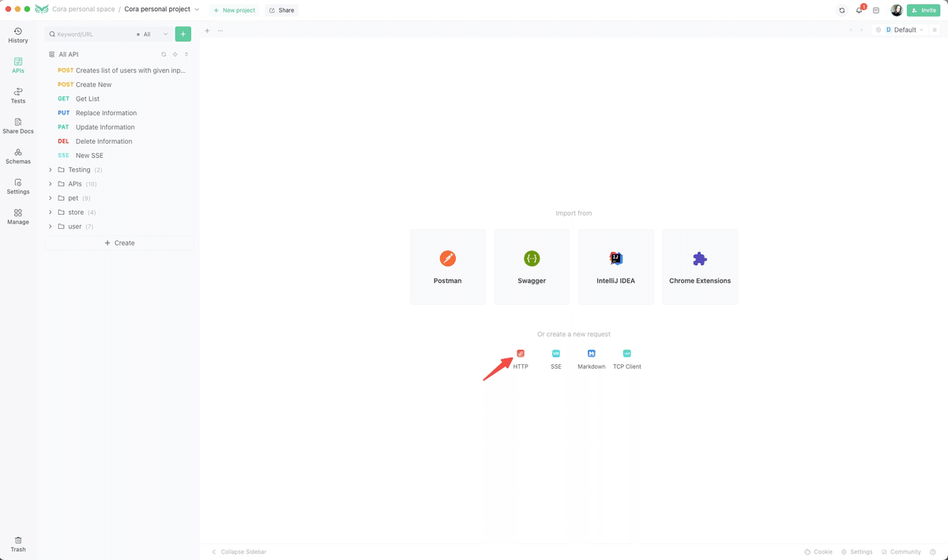
Task: Create a new HTTP request
Action: 520,359
